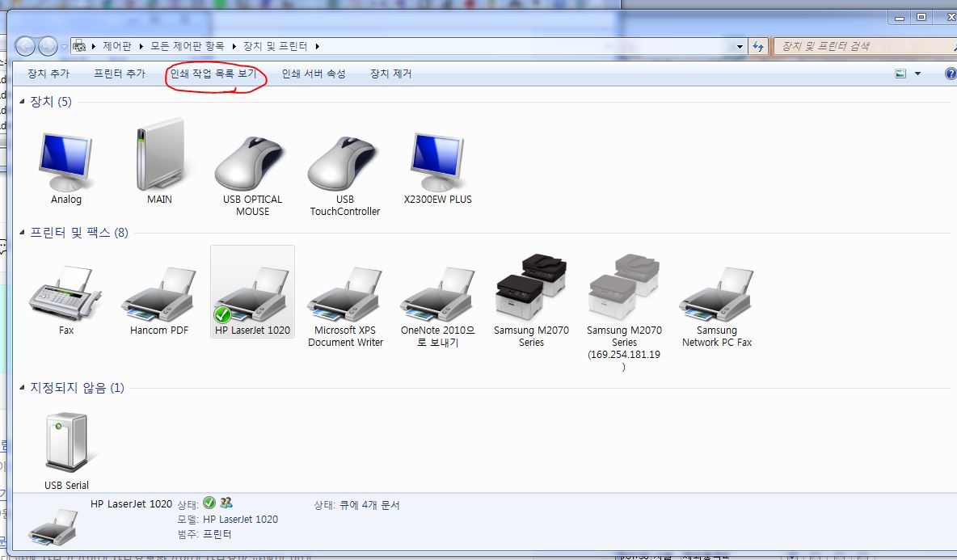Select Samsung M2070 Series (169.254.181.19) printer
957x560 pixels.
pyautogui.click(x=624, y=288)
